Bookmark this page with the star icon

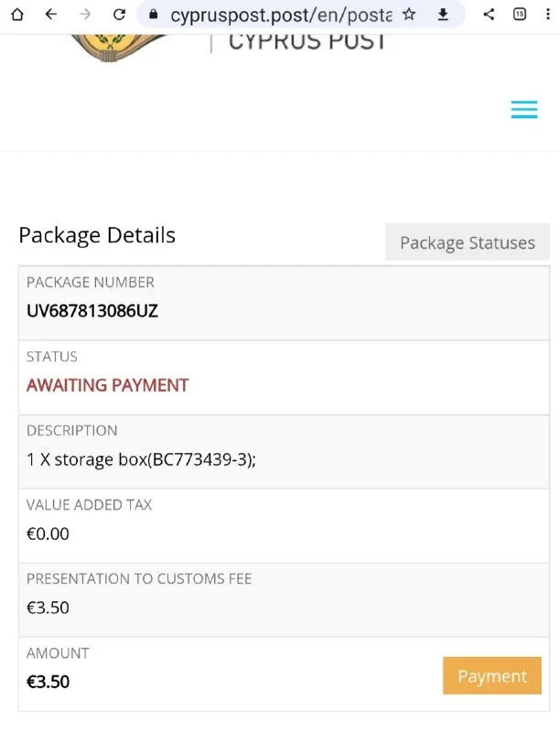click(409, 15)
